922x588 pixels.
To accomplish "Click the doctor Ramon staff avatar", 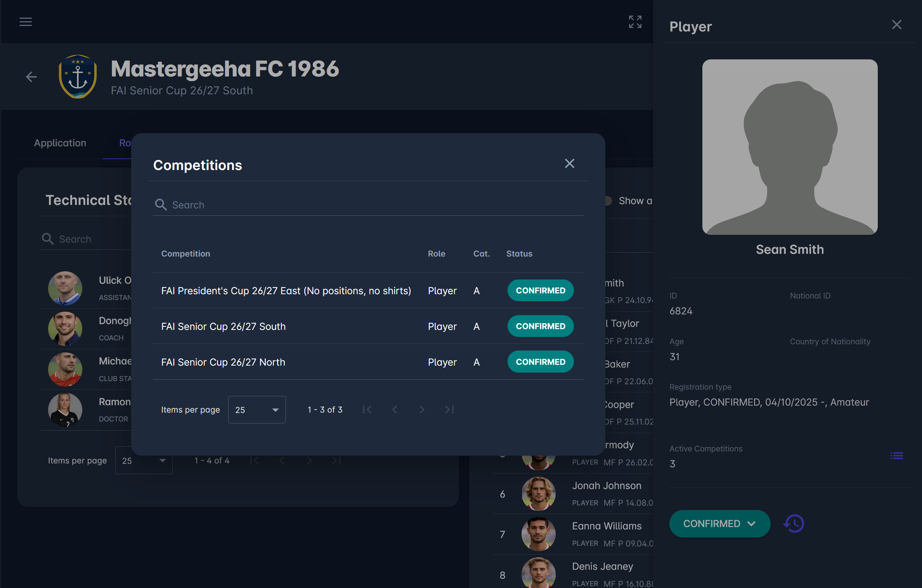I will (65, 410).
